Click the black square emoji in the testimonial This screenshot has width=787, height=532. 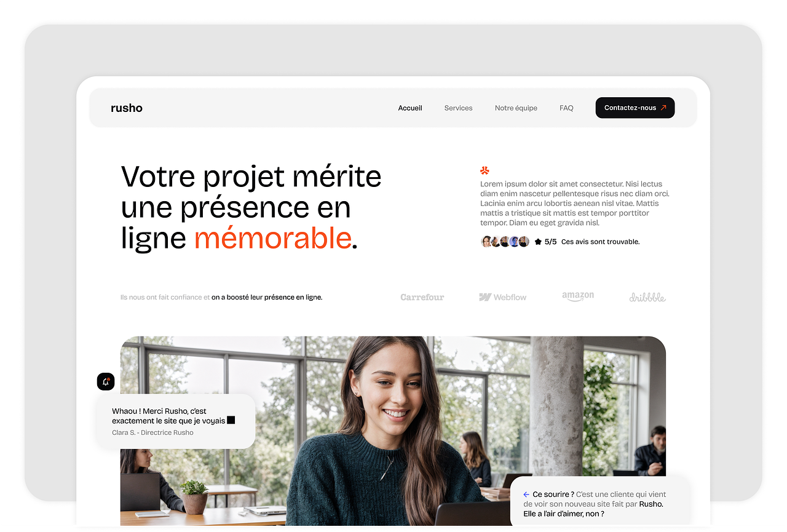231,420
